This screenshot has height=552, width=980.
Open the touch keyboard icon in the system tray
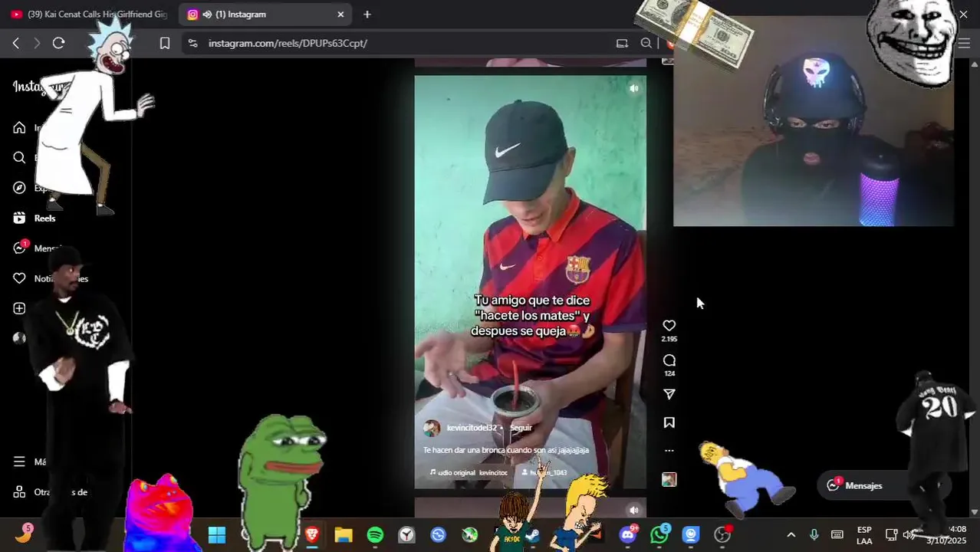pyautogui.click(x=837, y=534)
